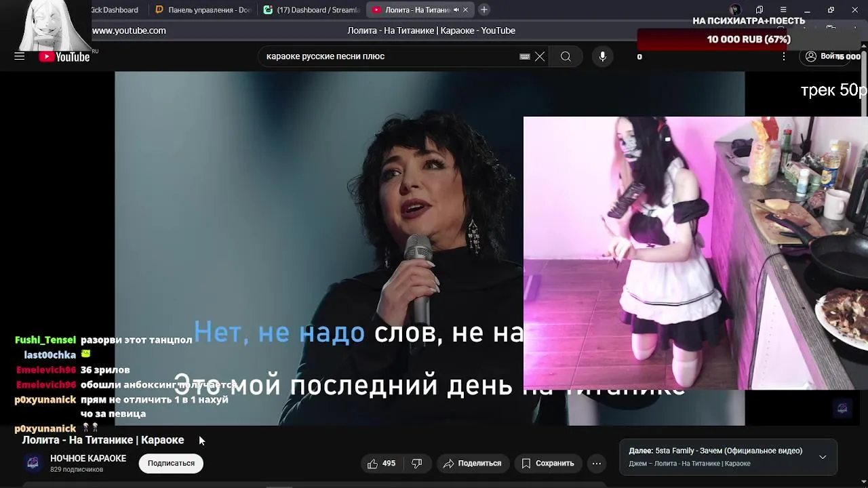
Task: Open next video 5sta Family - Зачем
Action: coord(715,451)
